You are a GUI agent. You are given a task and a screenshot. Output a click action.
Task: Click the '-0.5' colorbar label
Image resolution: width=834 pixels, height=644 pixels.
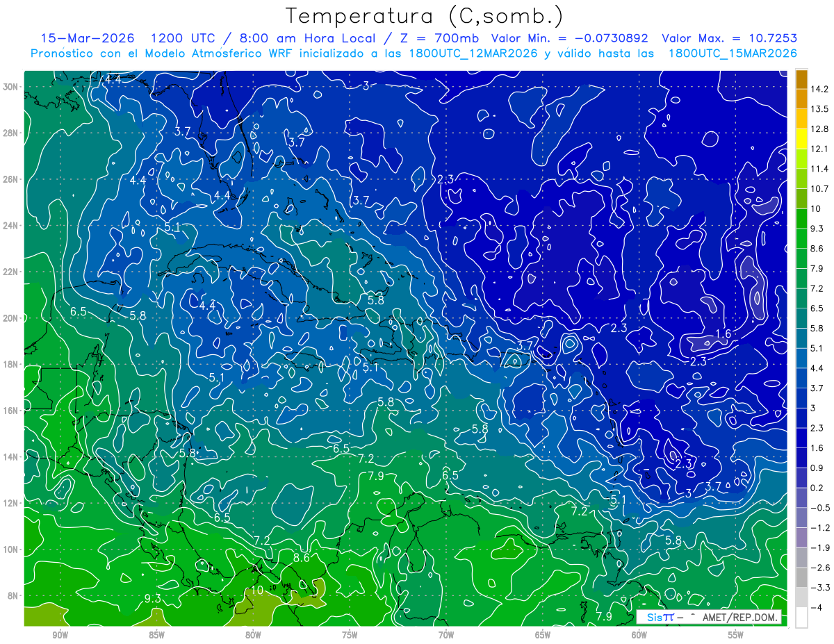[819, 508]
